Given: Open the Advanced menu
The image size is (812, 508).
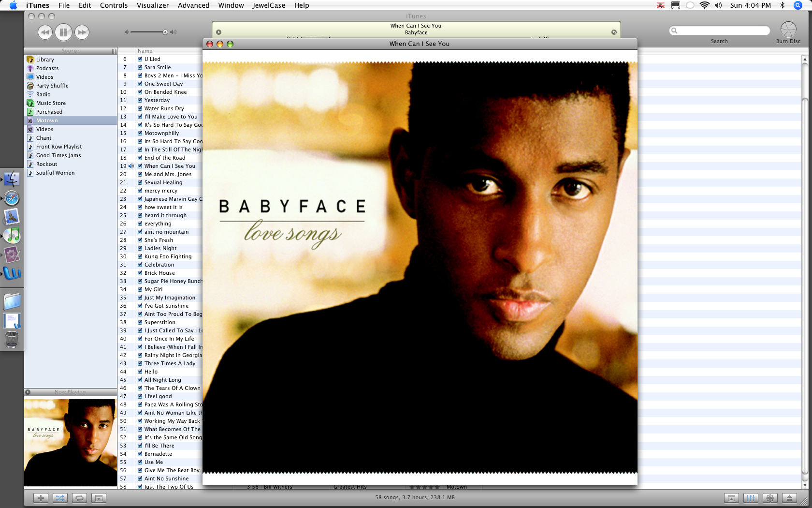Looking at the screenshot, I should click(x=193, y=5).
